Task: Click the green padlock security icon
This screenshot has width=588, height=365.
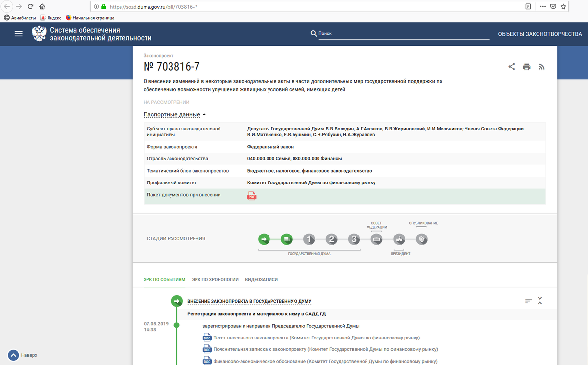Action: 103,7
